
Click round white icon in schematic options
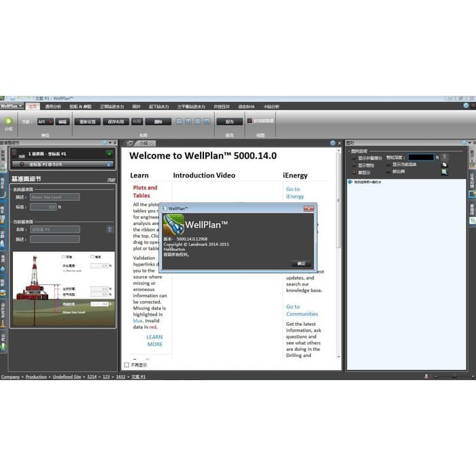(x=445, y=165)
